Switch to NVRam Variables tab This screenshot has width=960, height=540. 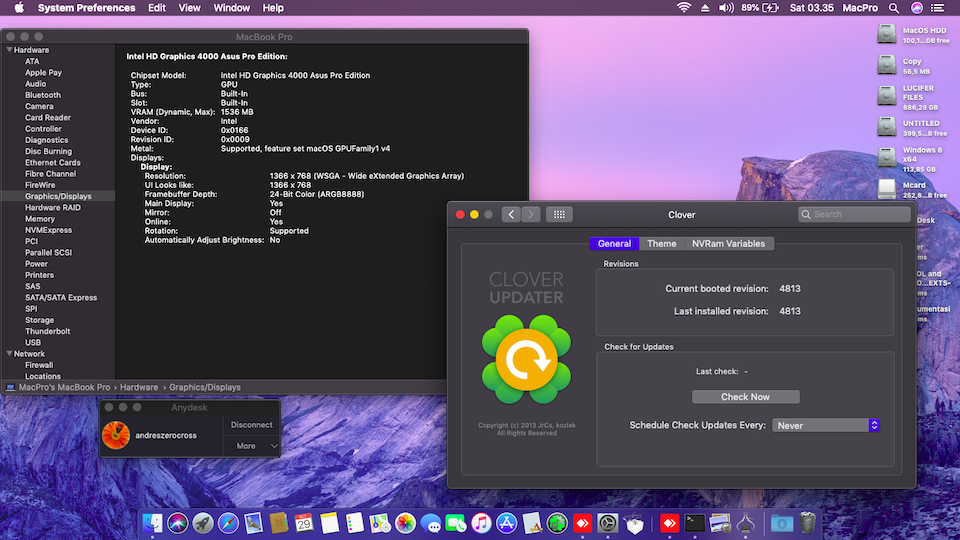729,244
